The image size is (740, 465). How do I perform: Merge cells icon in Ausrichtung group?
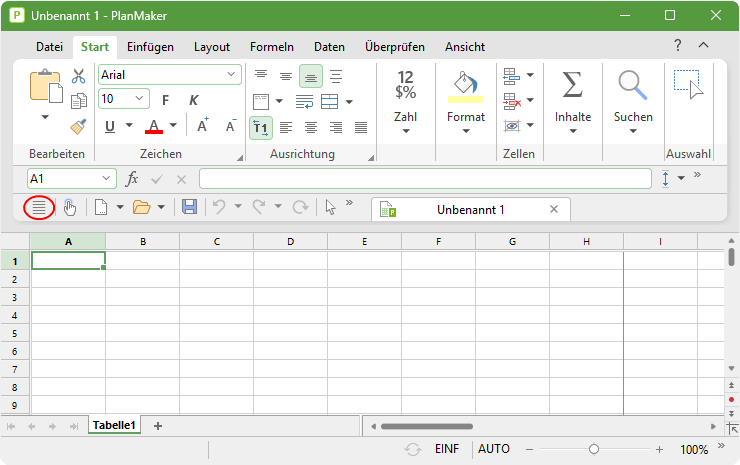coord(329,101)
